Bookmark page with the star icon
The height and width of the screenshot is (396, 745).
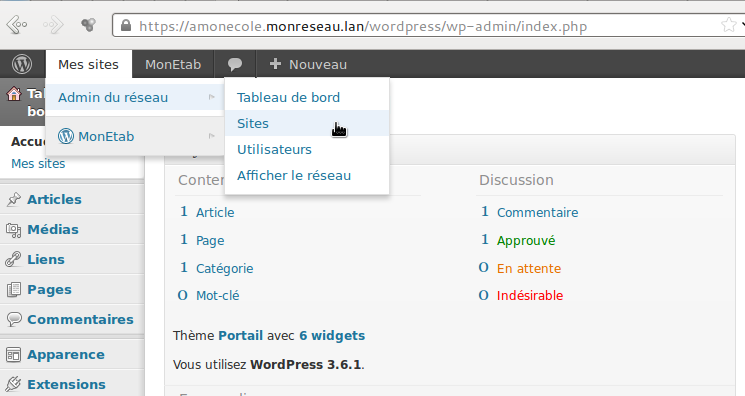pos(728,25)
